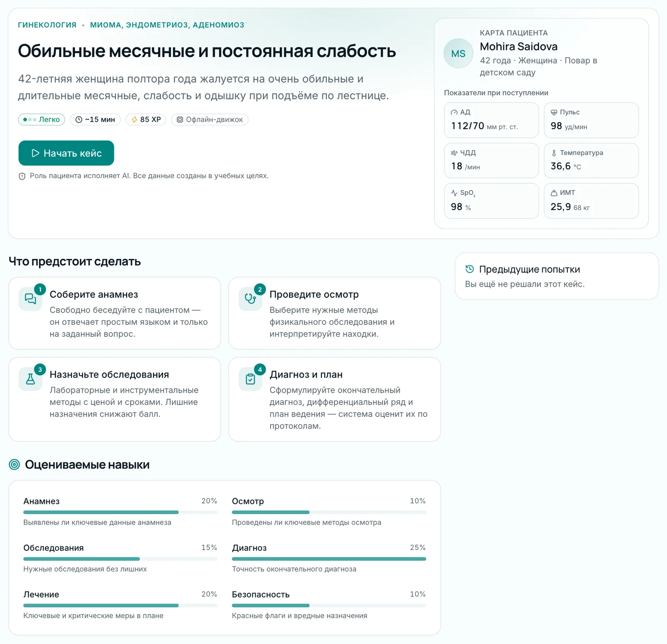Click the Лечение progress bar
Image resolution: width=667 pixels, height=644 pixels.
pyautogui.click(x=120, y=606)
